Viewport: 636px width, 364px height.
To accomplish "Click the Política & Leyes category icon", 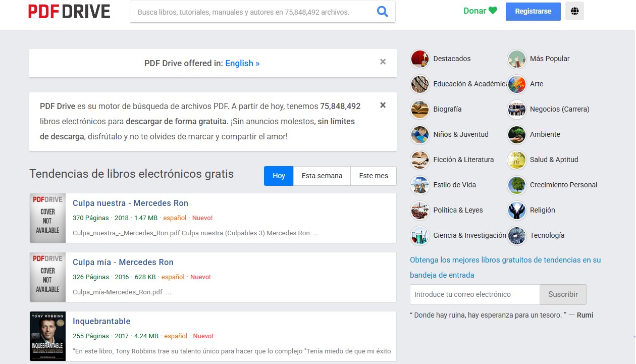I will pyautogui.click(x=420, y=211).
